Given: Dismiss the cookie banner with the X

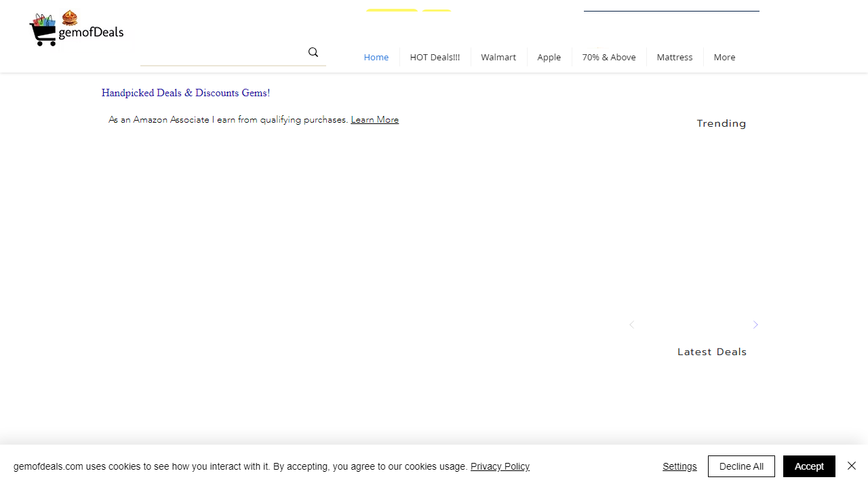Looking at the screenshot, I should coord(852,466).
